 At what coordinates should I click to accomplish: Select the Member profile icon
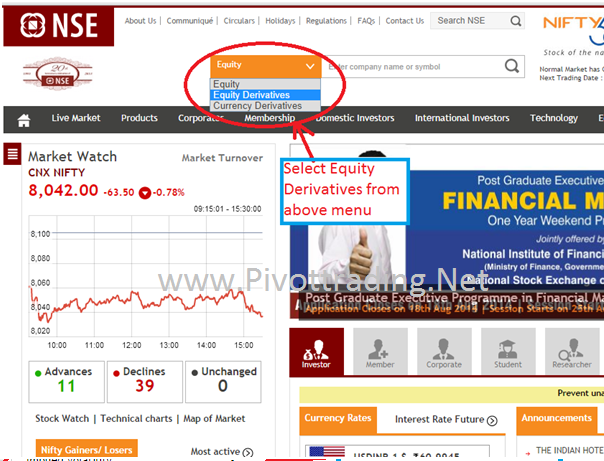click(x=380, y=351)
